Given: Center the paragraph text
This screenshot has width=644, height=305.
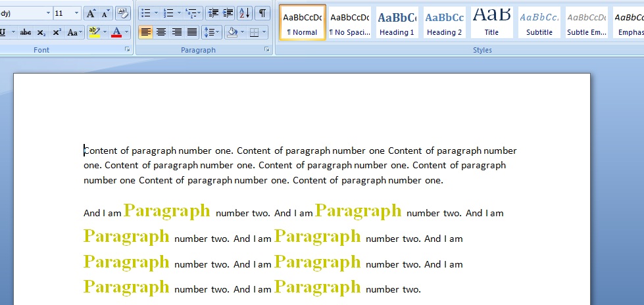Looking at the screenshot, I should tap(161, 32).
